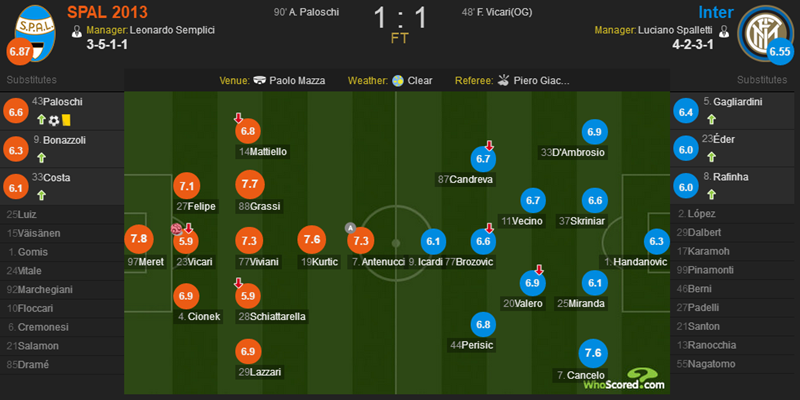Click Gagliardini's substituted-on green arrow
This screenshot has height=400, width=800.
pyautogui.click(x=712, y=120)
